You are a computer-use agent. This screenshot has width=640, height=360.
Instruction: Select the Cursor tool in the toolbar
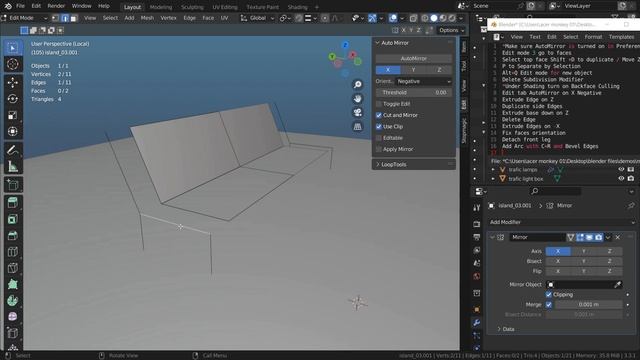[13, 64]
